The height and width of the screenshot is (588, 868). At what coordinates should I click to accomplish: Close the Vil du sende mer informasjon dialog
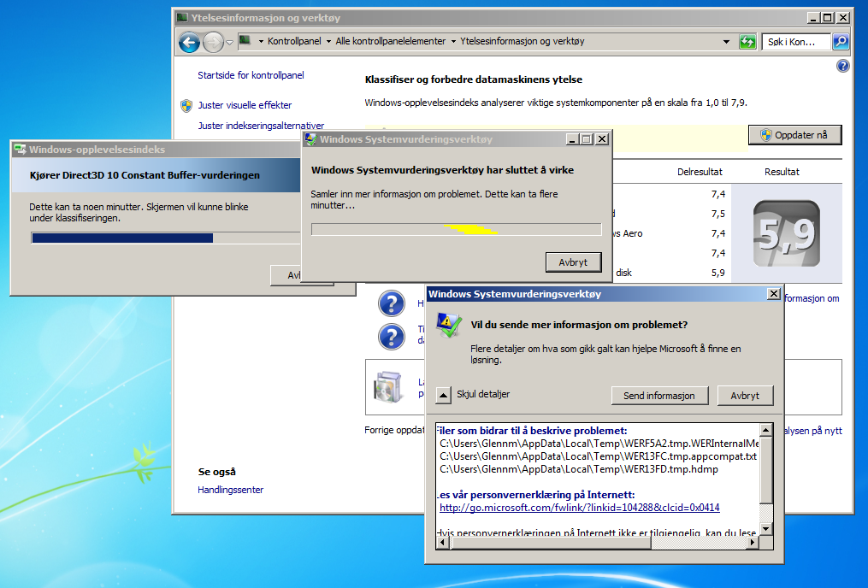[x=774, y=294]
